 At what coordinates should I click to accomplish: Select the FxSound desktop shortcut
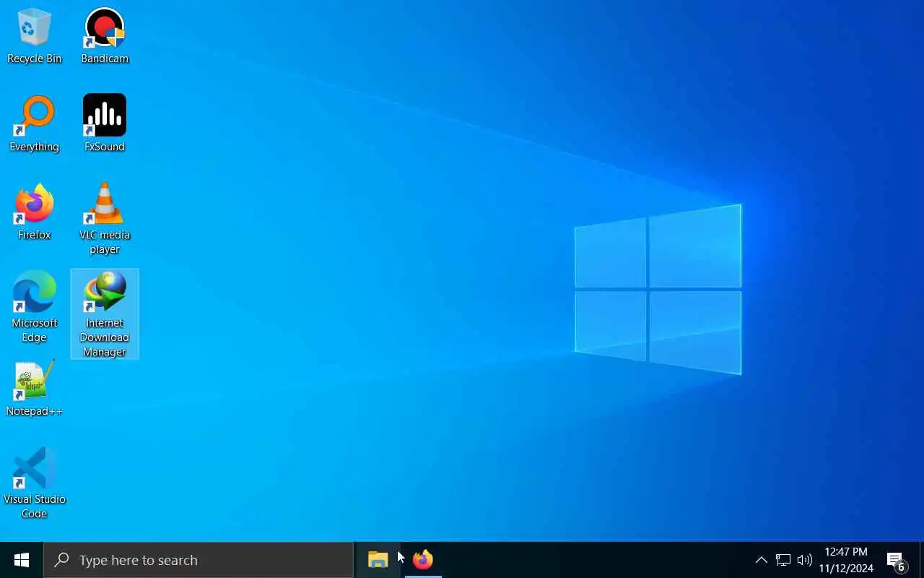coord(105,124)
